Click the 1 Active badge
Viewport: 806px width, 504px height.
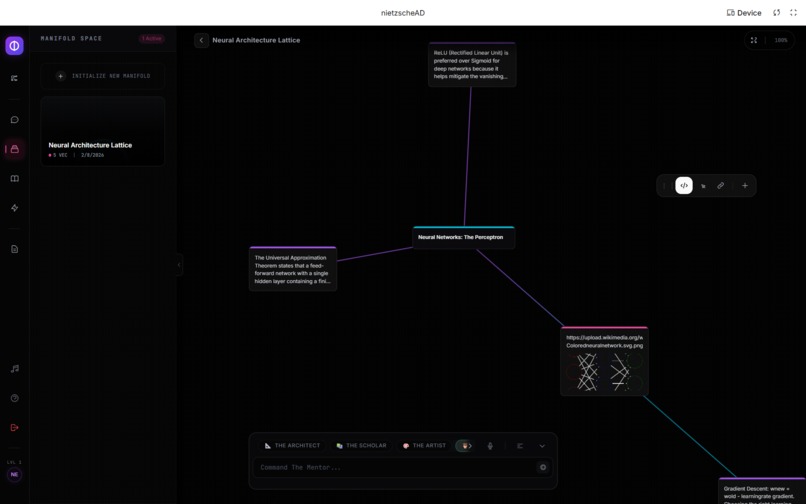pyautogui.click(x=152, y=39)
